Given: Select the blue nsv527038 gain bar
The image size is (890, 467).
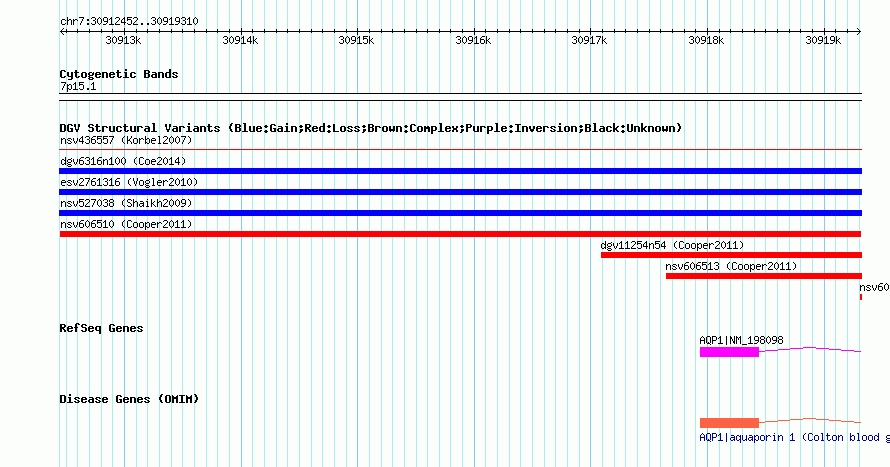Looking at the screenshot, I should point(460,213).
